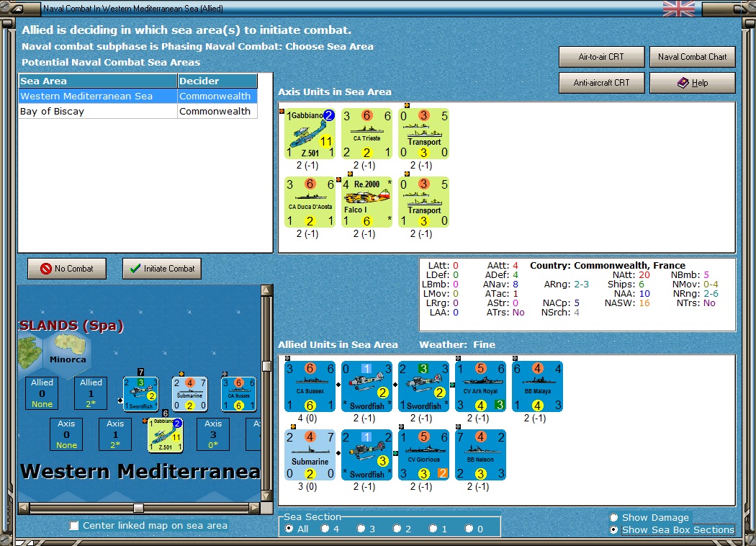Select sea section 2 radio button
This screenshot has height=546, width=756.
click(397, 529)
